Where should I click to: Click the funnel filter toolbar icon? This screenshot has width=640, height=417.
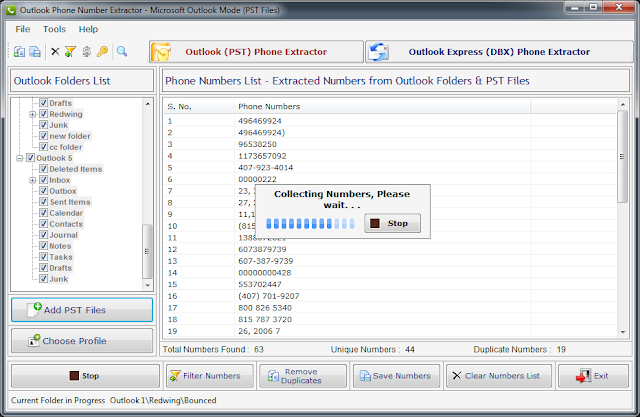coord(70,52)
